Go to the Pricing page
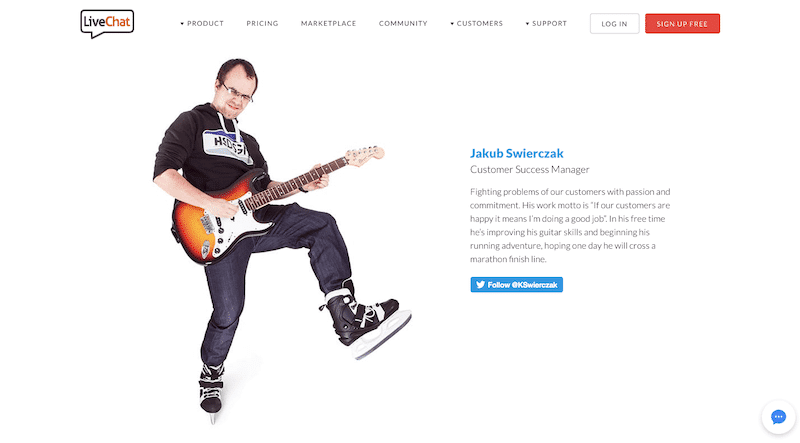800x443 pixels. click(x=262, y=23)
